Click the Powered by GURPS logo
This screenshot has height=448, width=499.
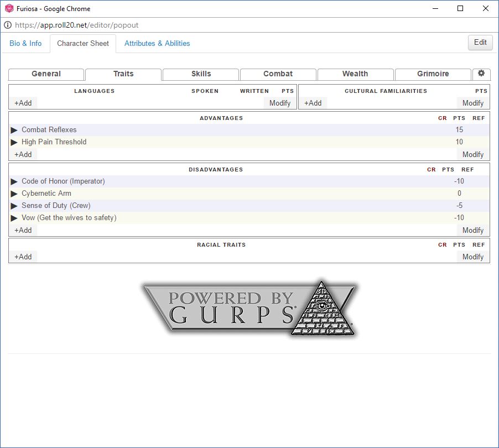250,309
